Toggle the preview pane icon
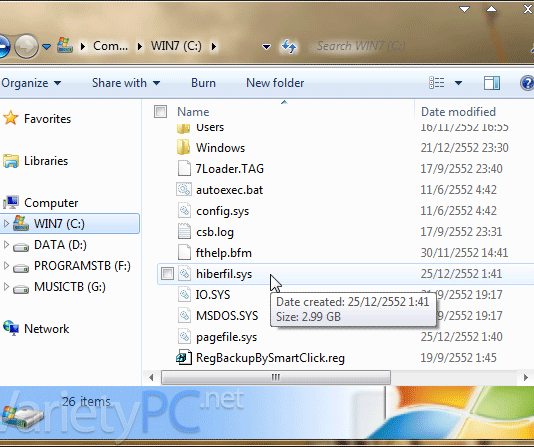This screenshot has height=447, width=534. [492, 83]
